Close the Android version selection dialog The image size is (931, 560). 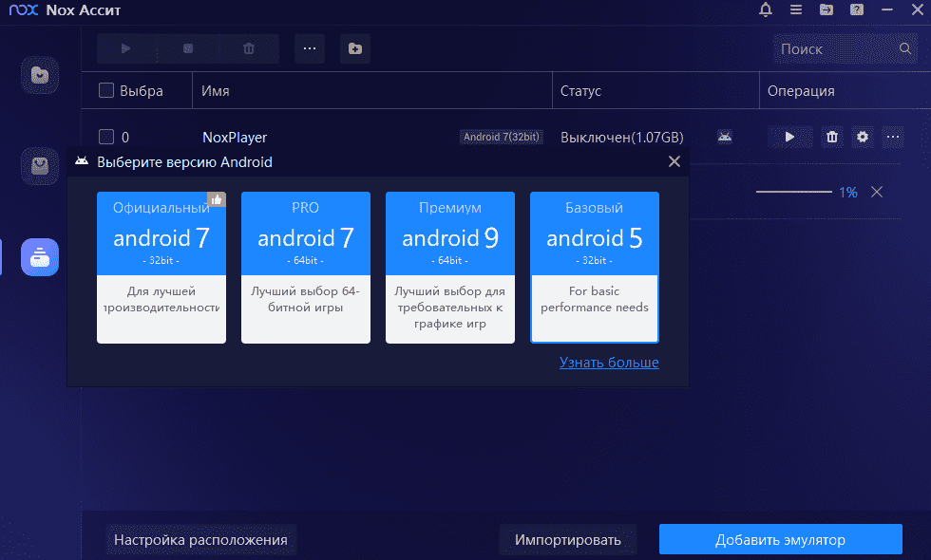point(674,162)
